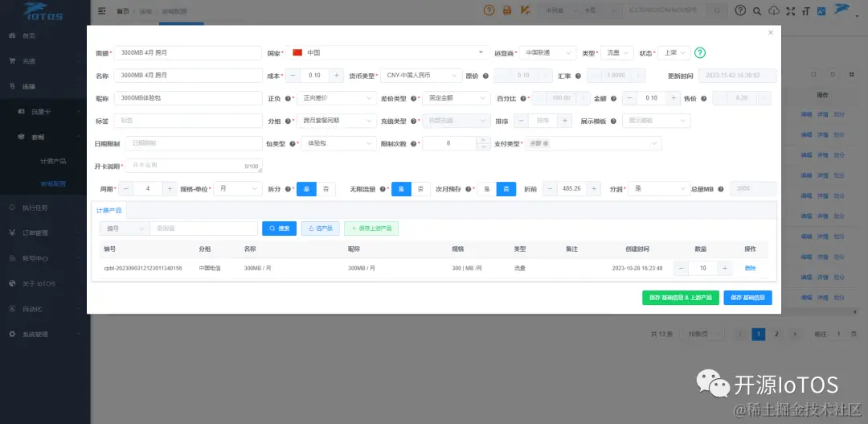The image size is (868, 424).
Task: Click the help icon next to 展示模板
Action: click(614, 121)
